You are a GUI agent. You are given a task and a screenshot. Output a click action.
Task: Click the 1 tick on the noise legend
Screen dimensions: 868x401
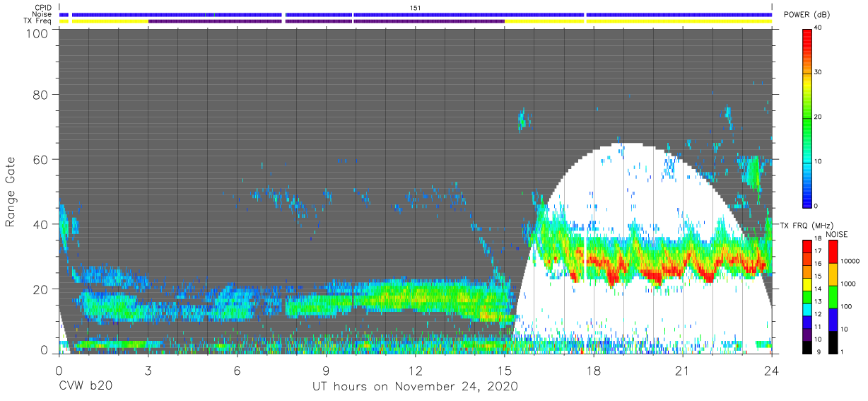[x=843, y=351]
